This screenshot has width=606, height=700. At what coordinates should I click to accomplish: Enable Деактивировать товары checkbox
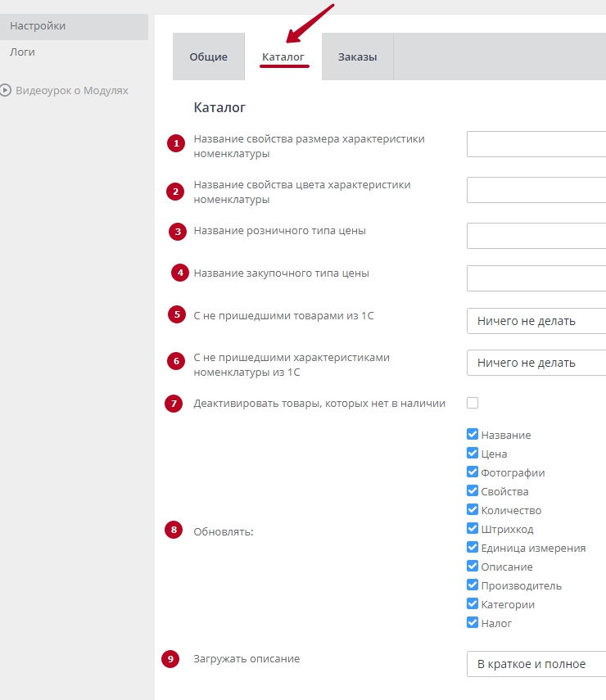coord(473,403)
